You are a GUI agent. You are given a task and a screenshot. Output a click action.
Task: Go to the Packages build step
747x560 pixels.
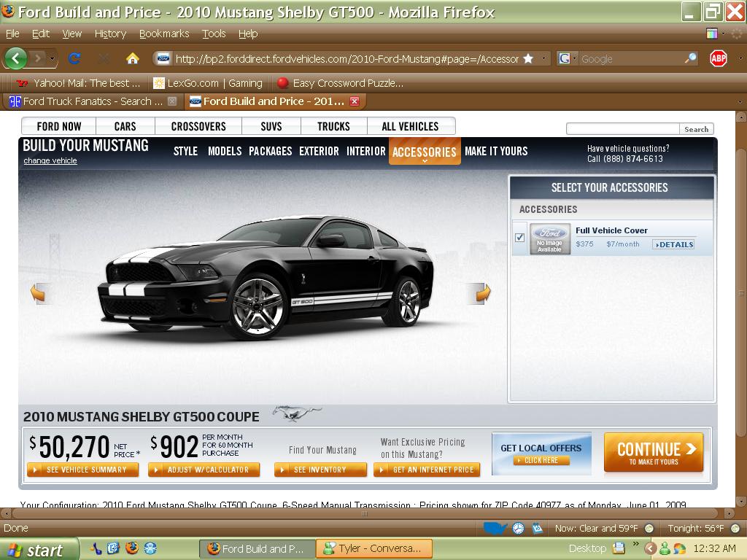[x=270, y=152]
